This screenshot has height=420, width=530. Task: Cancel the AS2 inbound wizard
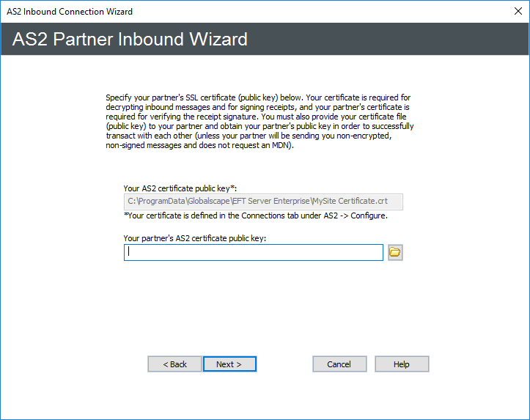(x=339, y=364)
